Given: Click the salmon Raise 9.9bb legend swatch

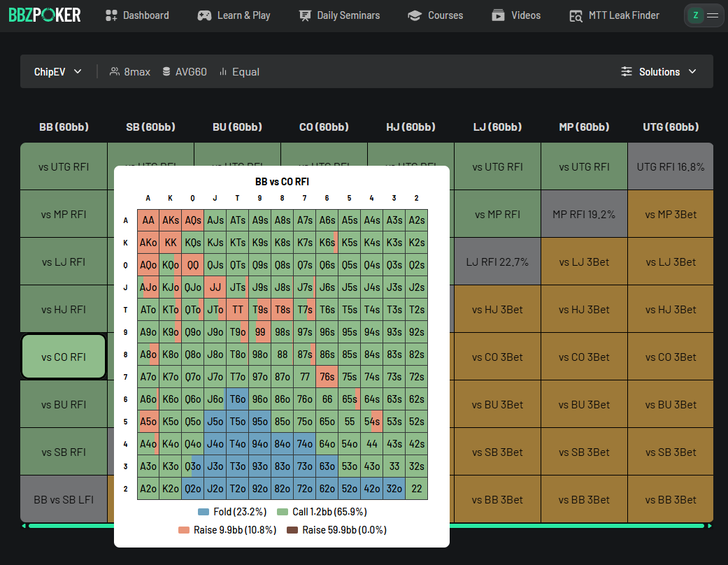Looking at the screenshot, I should point(184,530).
